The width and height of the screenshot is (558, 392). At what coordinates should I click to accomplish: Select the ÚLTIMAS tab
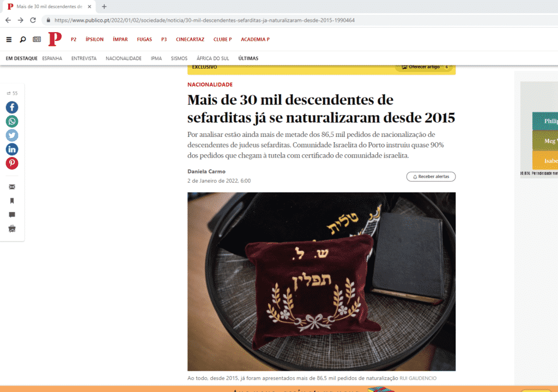[x=248, y=58]
